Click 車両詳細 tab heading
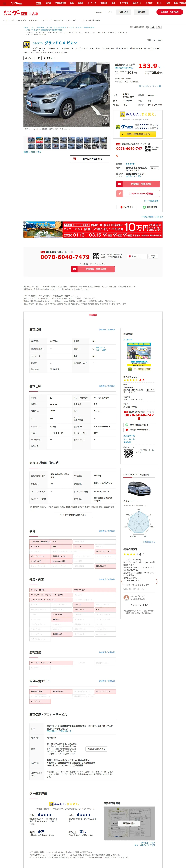Image resolution: width=186 pixels, height=868 pixels. coord(93,315)
